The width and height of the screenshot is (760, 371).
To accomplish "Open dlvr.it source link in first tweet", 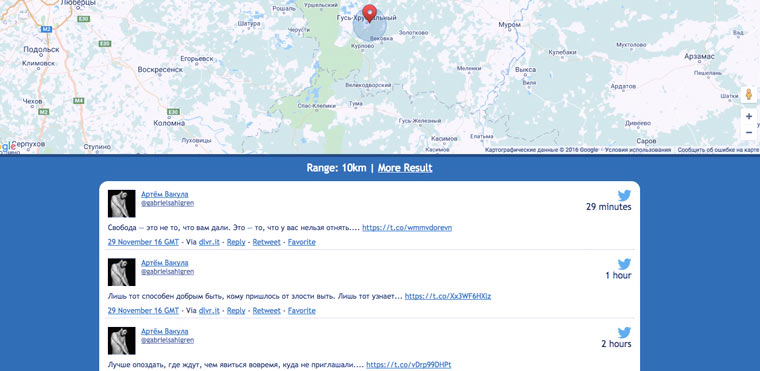I will (x=209, y=242).
